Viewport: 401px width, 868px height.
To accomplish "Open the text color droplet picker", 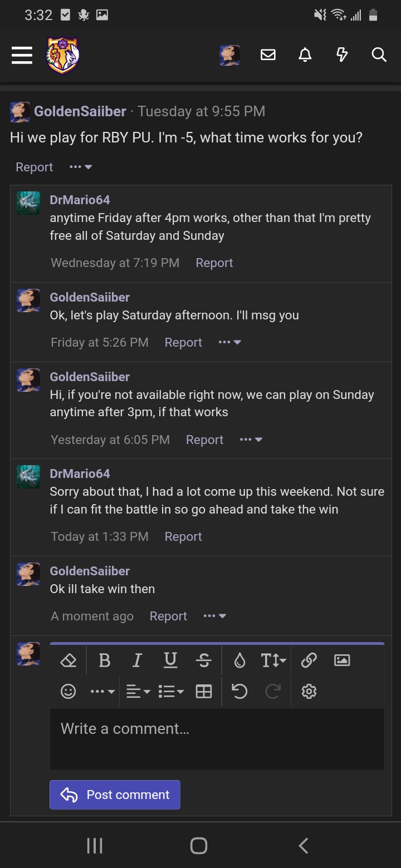I will 239,660.
